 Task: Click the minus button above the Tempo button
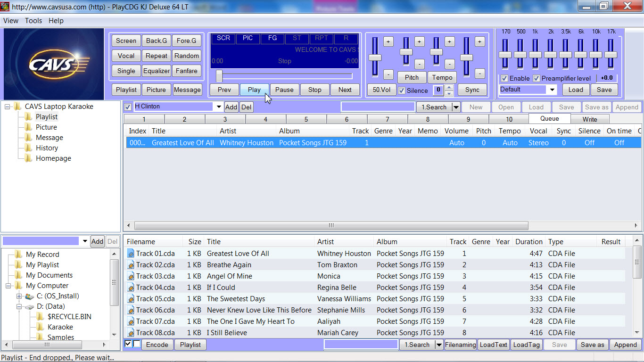pos(450,64)
